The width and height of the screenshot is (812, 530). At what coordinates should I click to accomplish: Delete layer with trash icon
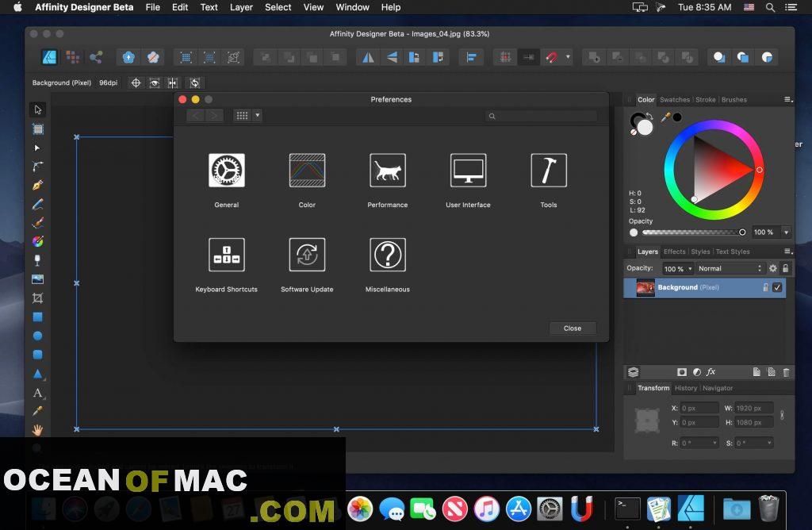[x=786, y=372]
